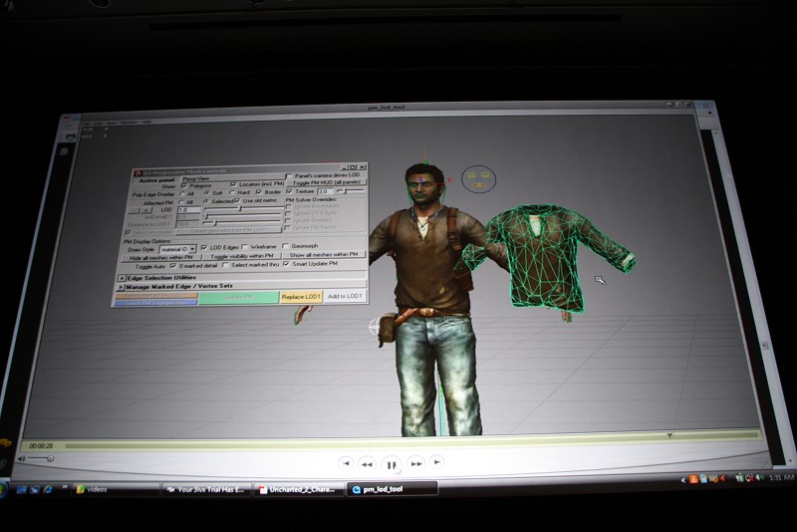Enable Select marked thru checkbox
The image size is (797, 532).
click(226, 265)
